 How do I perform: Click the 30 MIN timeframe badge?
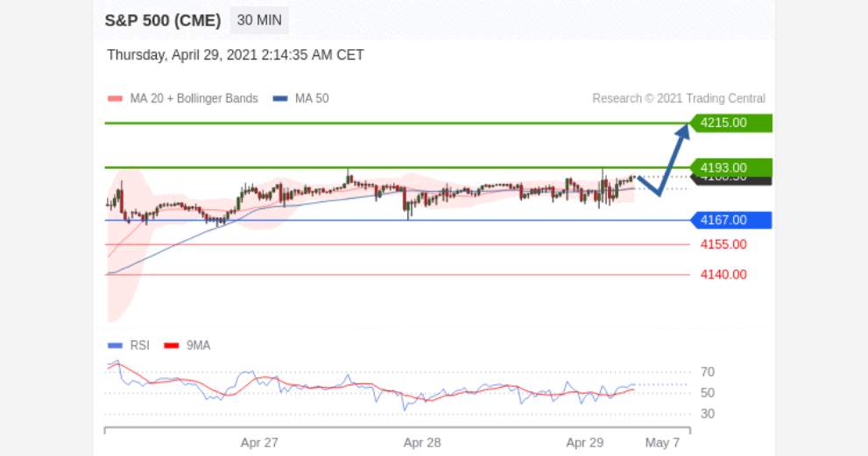coord(259,20)
